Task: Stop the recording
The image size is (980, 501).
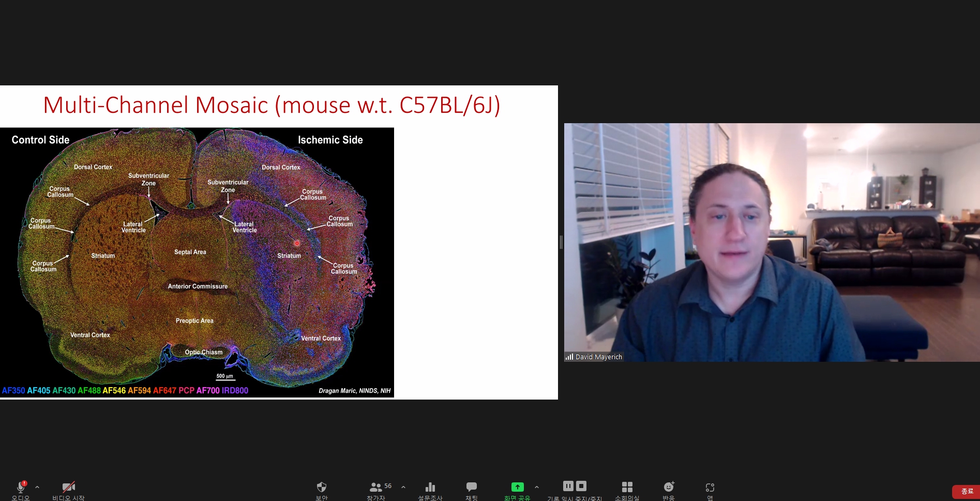Action: click(581, 486)
